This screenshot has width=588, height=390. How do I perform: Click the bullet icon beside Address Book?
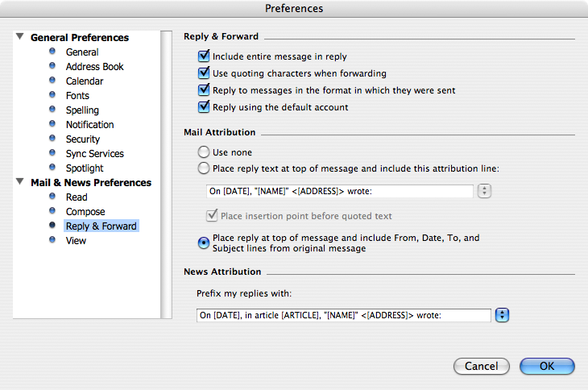point(52,65)
